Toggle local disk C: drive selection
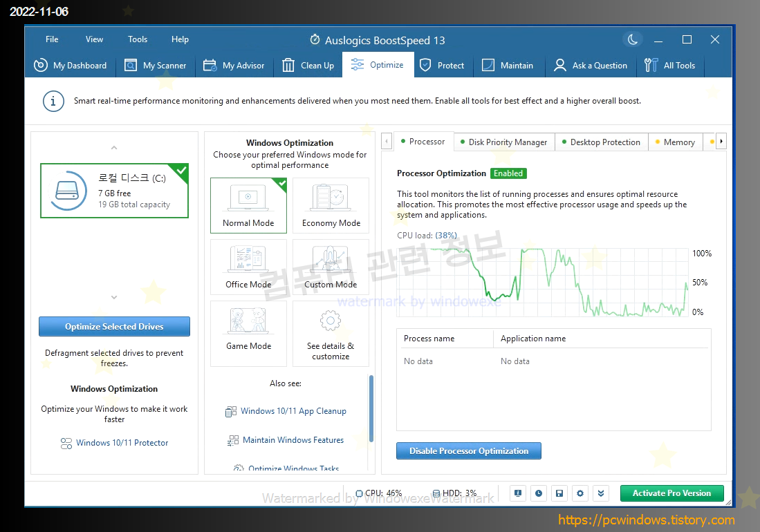 click(114, 191)
